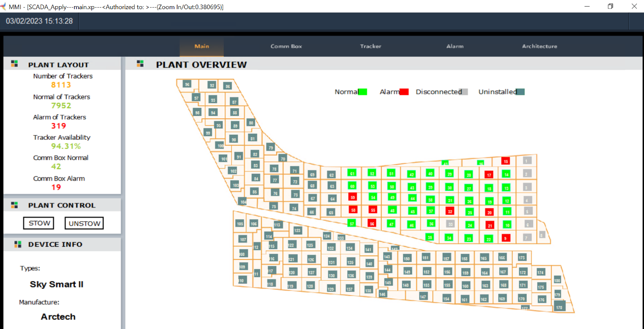Click disconnected gray block 33
Viewport: 644px width, 329px height.
[449, 224]
